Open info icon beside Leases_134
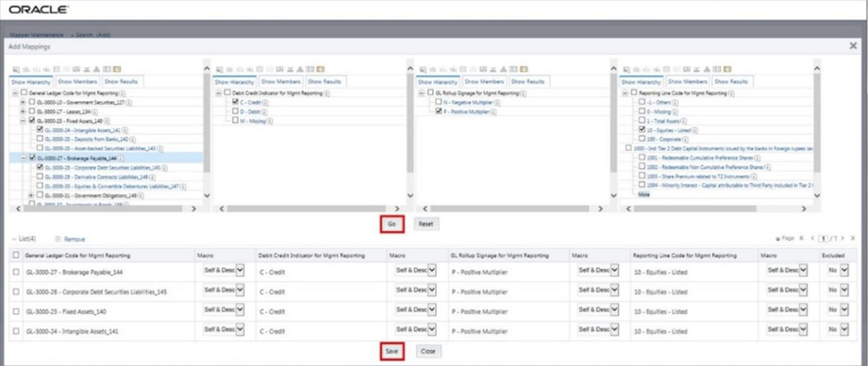868x366 pixels. coord(94,111)
